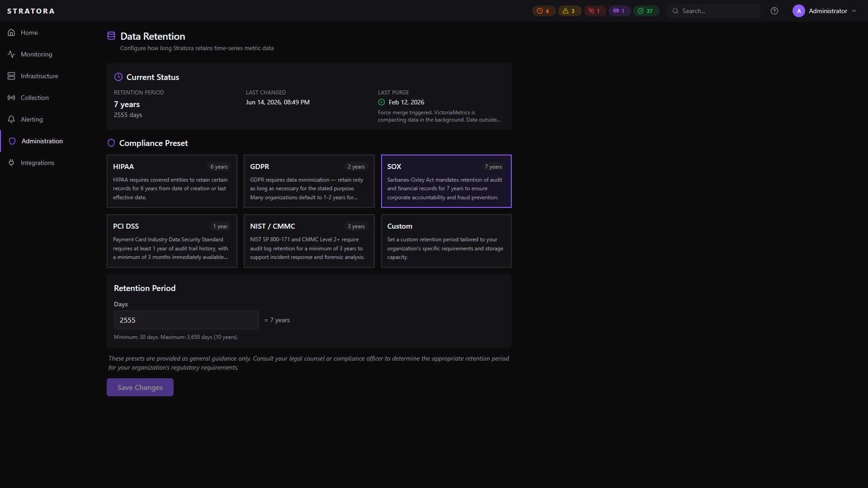868x488 pixels.
Task: Click the Last Purge green check icon
Action: (382, 102)
